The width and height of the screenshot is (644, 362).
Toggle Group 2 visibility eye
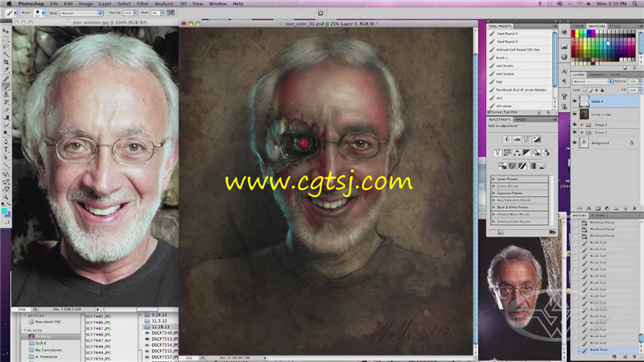point(575,125)
